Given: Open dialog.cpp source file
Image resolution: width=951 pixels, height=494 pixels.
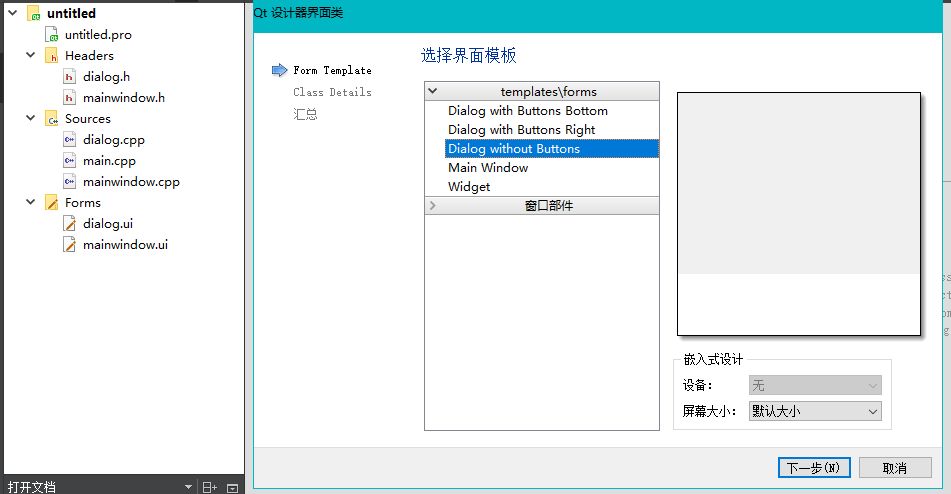Looking at the screenshot, I should pos(113,140).
